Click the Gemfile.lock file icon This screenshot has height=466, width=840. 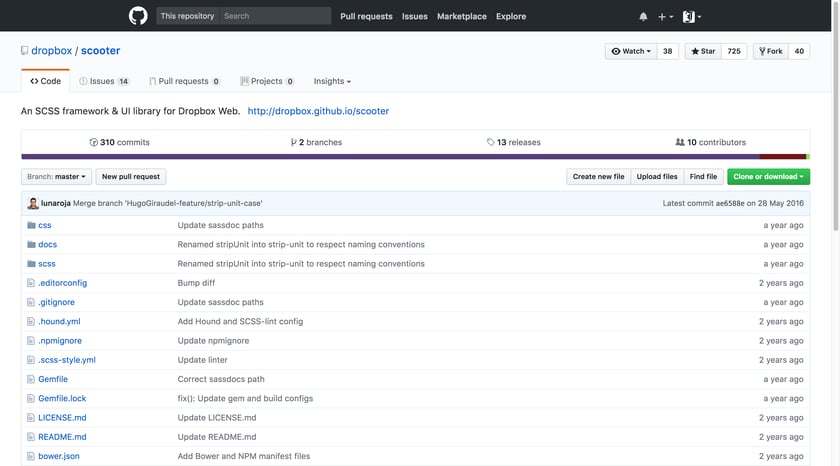(31, 399)
